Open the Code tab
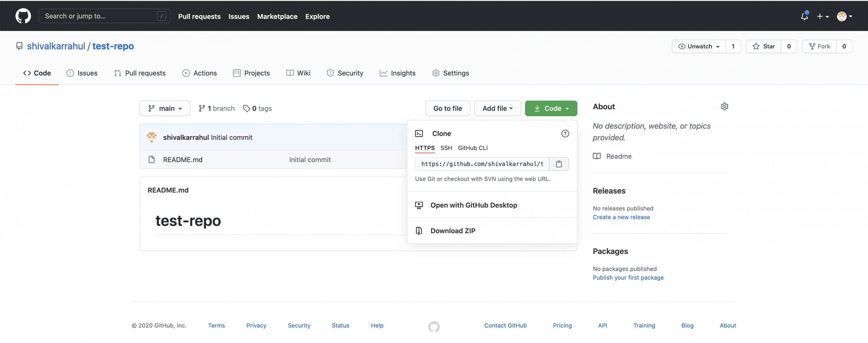Image resolution: width=868 pixels, height=343 pixels. point(37,73)
